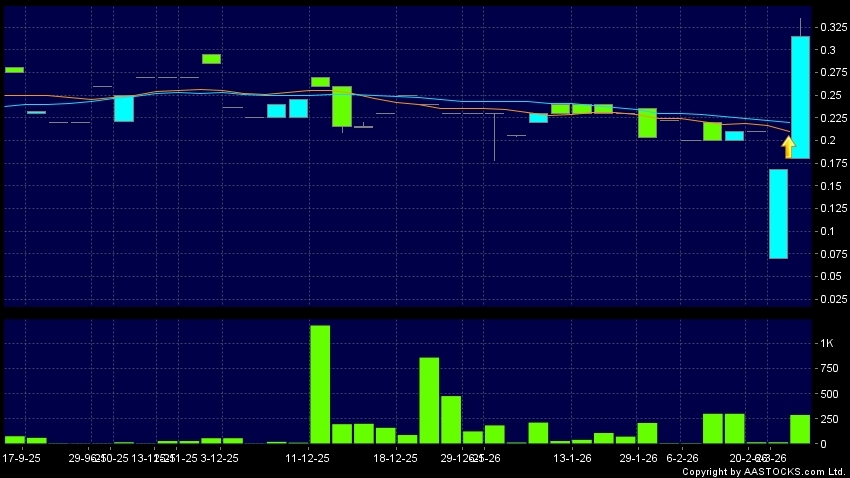Click the 11-12-25 date label
Viewport: 850px width, 478px height.
(x=307, y=458)
